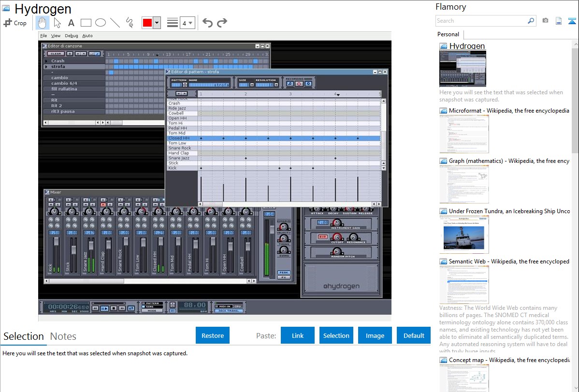Select the Under Frozen Tundra ship thumbnail
This screenshot has width=579, height=392.
coord(464,234)
